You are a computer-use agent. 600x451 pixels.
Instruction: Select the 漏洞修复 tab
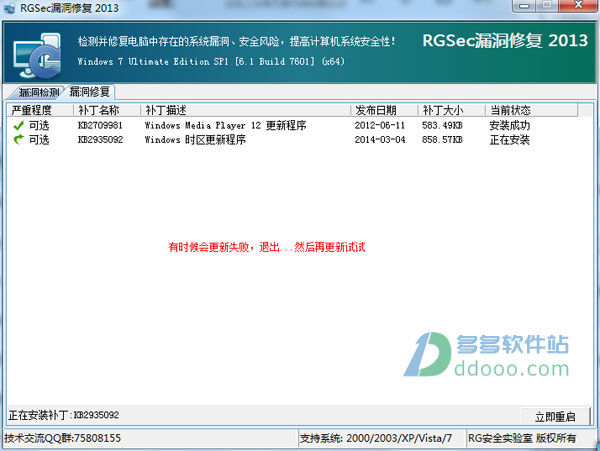point(90,92)
